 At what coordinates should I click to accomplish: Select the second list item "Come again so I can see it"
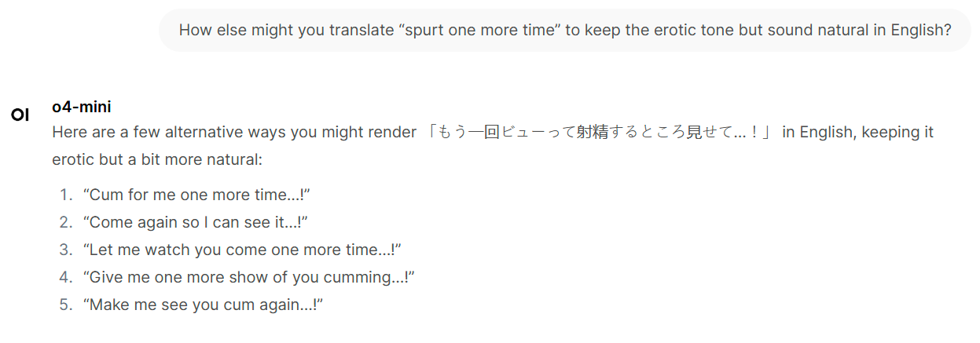pyautogui.click(x=195, y=223)
